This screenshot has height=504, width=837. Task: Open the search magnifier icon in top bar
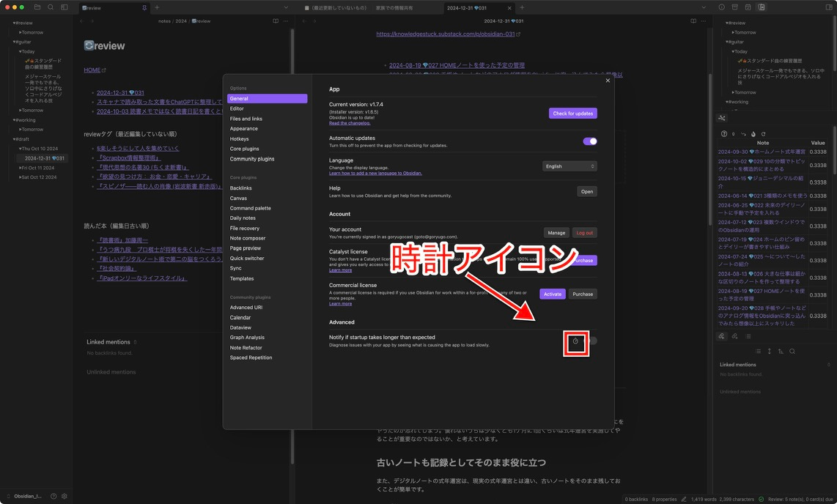[x=51, y=7]
